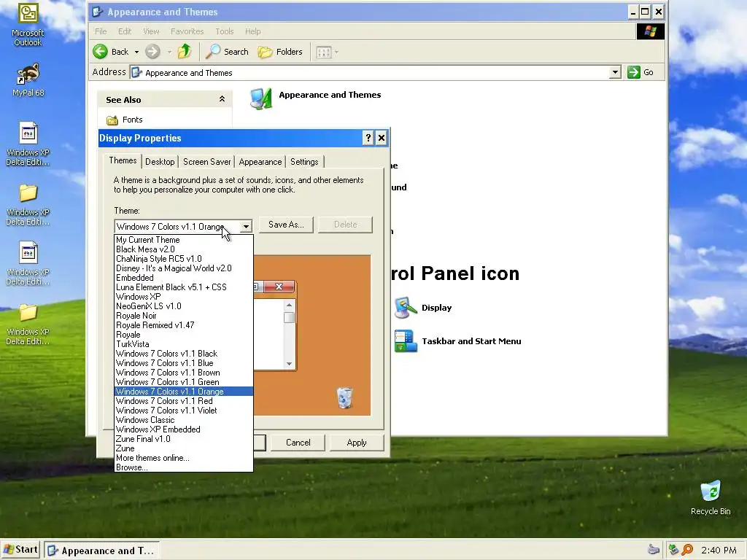Click the preview window scrollbar down arrow
This screenshot has height=560, width=747.
[x=289, y=364]
